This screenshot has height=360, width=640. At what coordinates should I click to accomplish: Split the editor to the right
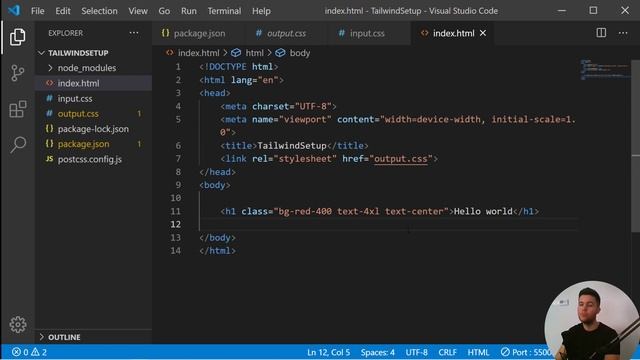601,33
